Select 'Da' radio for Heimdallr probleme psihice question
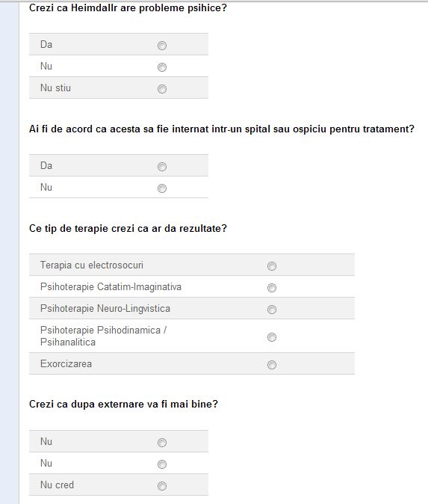The width and height of the screenshot is (428, 504). (162, 46)
